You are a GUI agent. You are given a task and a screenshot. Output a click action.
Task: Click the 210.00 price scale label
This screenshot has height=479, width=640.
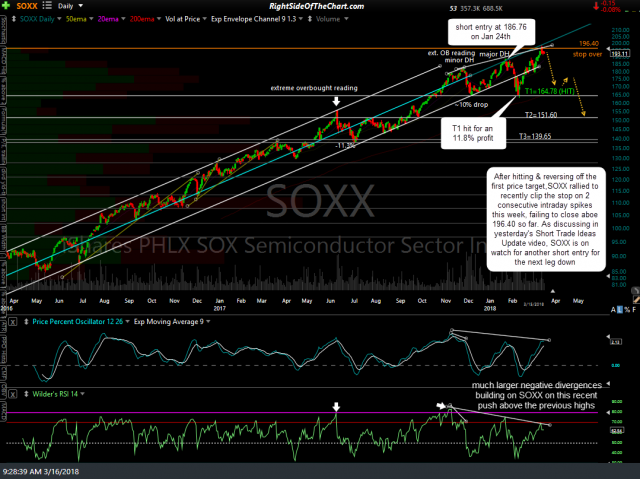tap(620, 30)
